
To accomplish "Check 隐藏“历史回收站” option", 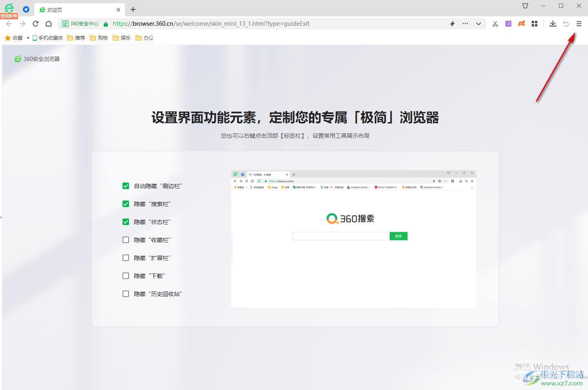I will click(126, 294).
